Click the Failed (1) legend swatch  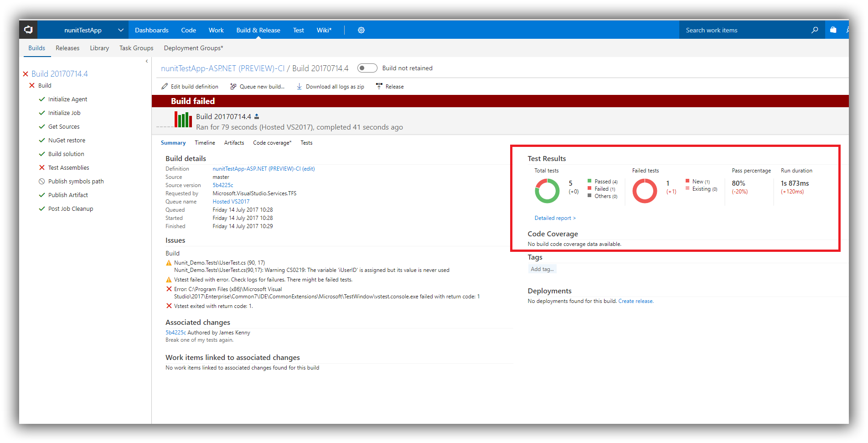(589, 188)
